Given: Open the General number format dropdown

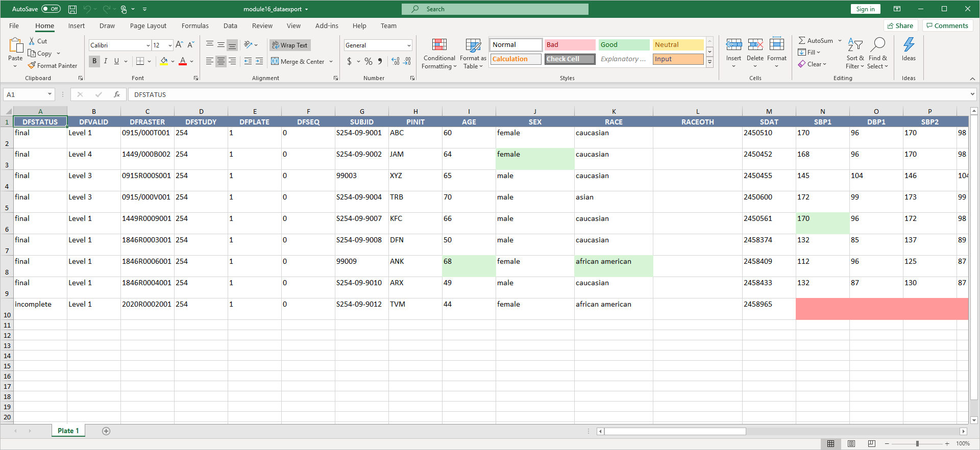Looking at the screenshot, I should coord(409,45).
